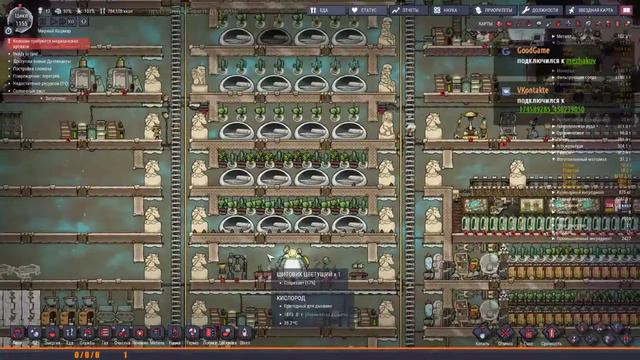640x360 pixels.
Task: Open the Automation build category
Action: [x=210, y=334]
